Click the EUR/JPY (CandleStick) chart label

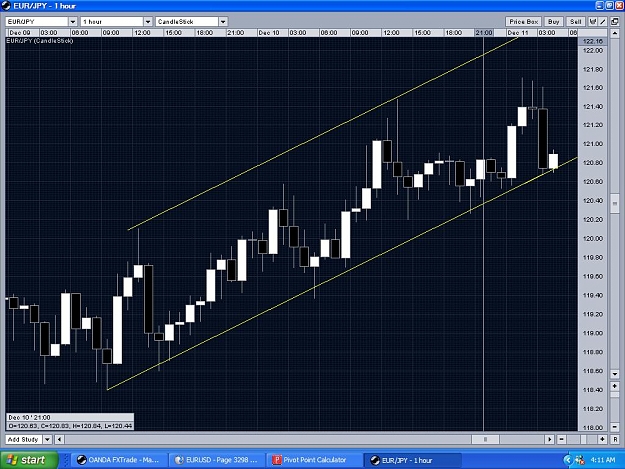click(x=39, y=41)
